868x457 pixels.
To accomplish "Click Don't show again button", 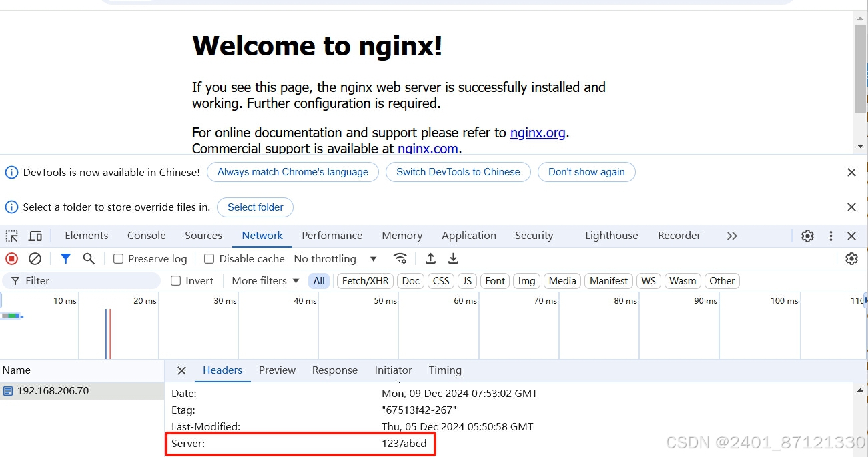I will (586, 172).
